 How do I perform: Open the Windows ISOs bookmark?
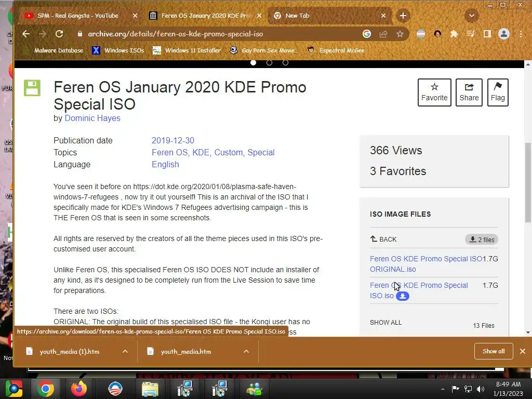pos(118,50)
